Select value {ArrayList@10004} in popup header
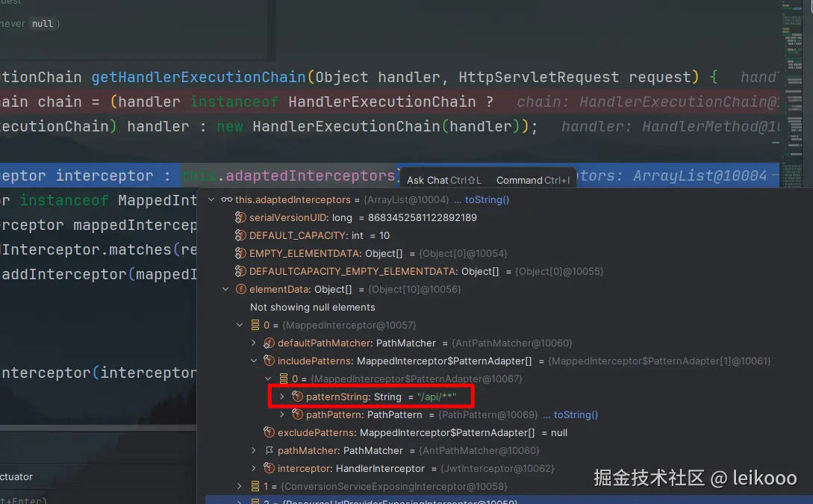 406,199
